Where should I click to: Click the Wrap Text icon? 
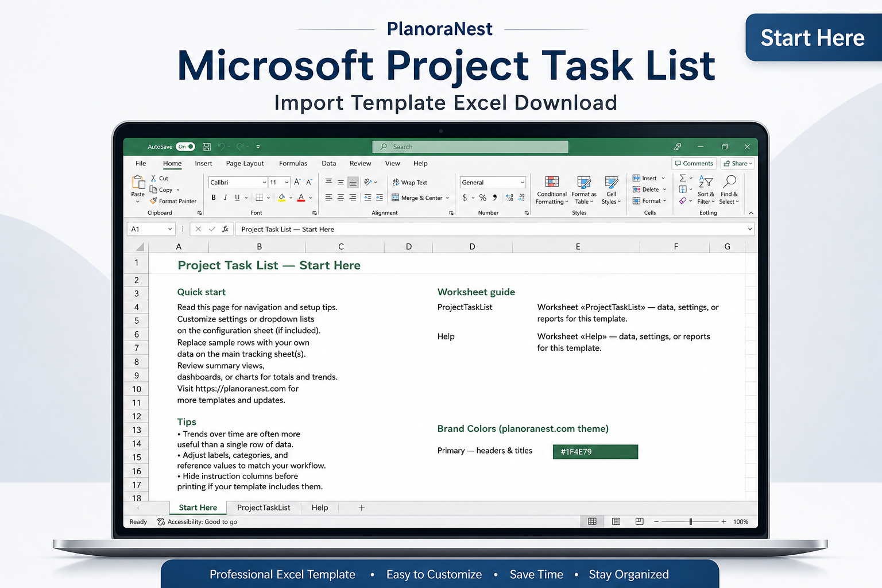(396, 183)
